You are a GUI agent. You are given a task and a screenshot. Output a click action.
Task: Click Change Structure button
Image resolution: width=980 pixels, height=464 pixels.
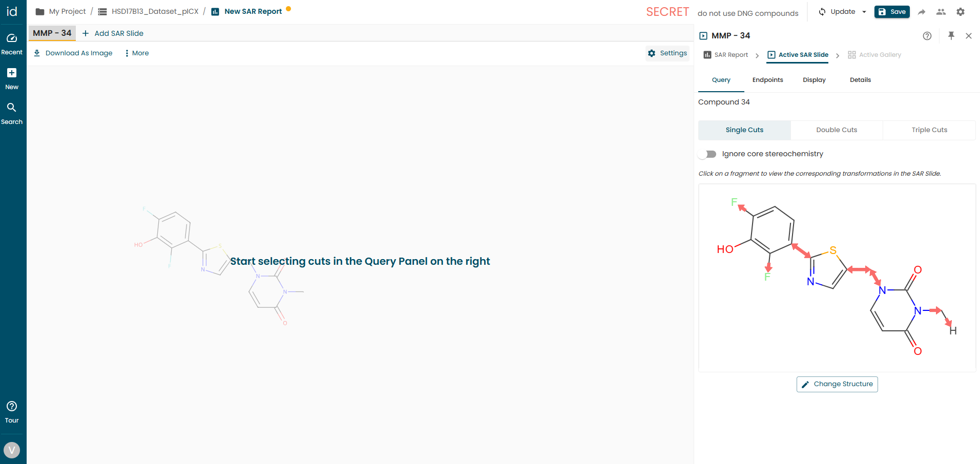coord(837,385)
